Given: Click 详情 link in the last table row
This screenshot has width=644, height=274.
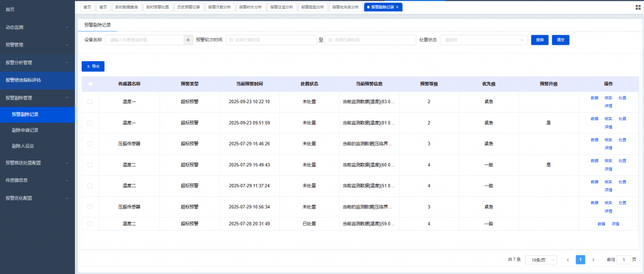Looking at the screenshot, I should tap(615, 224).
